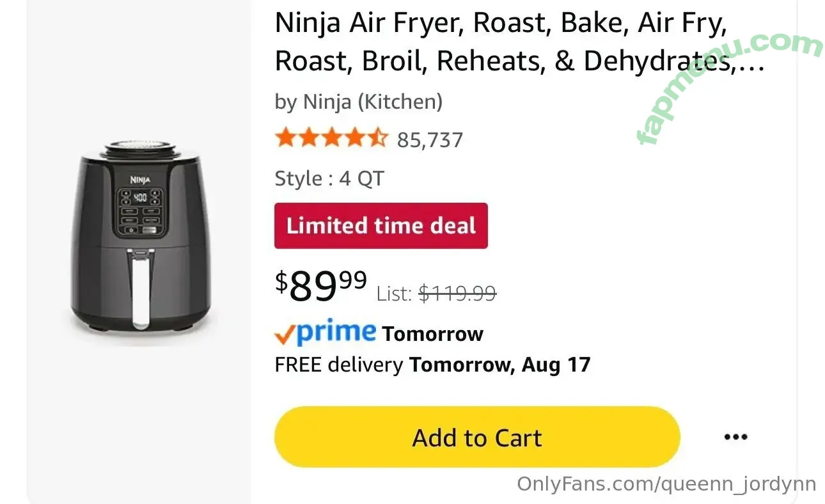Click the Ninja logo on the fryer
Screen dimensions: 825x504
tap(140, 180)
